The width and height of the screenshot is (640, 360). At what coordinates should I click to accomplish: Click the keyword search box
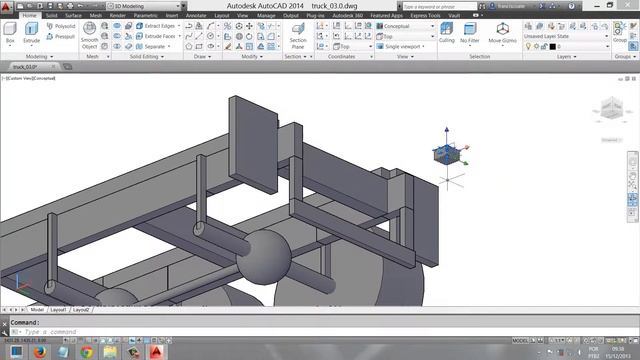[439, 7]
